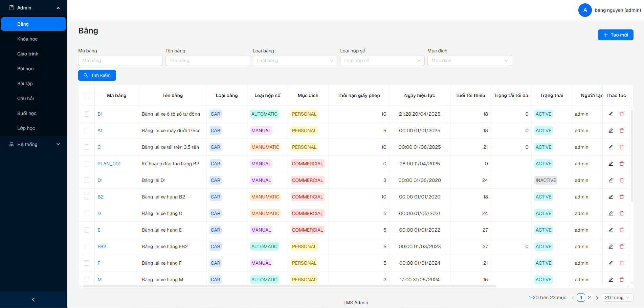Go to next page using right arrow
Screen dimensions: 644x308
tap(597, 298)
